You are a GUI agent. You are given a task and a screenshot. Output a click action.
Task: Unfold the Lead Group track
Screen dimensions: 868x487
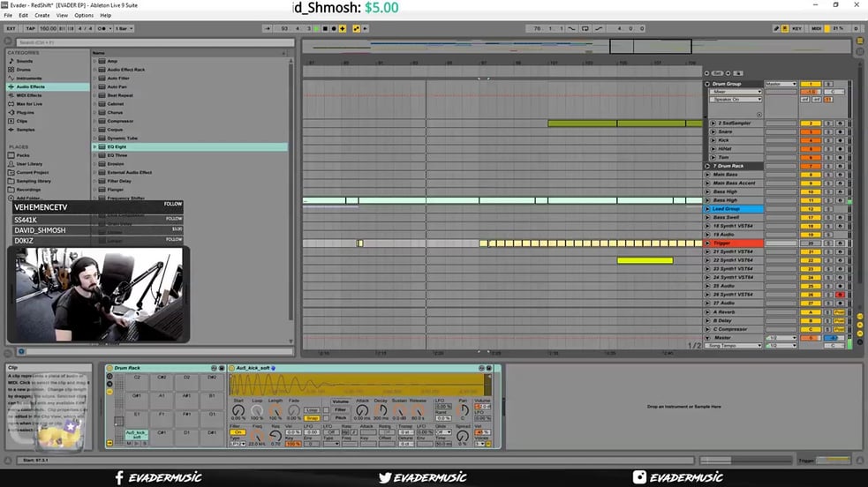707,209
